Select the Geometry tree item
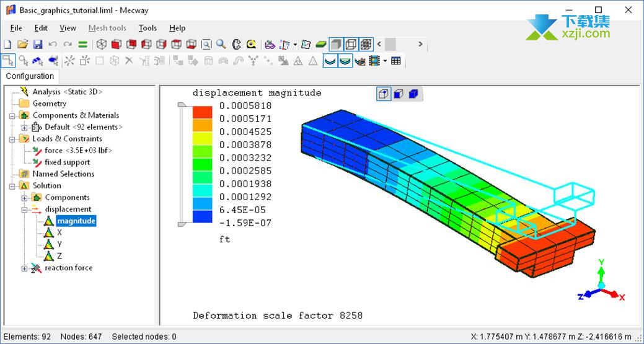Screen dimensions: 644x344 click(49, 104)
